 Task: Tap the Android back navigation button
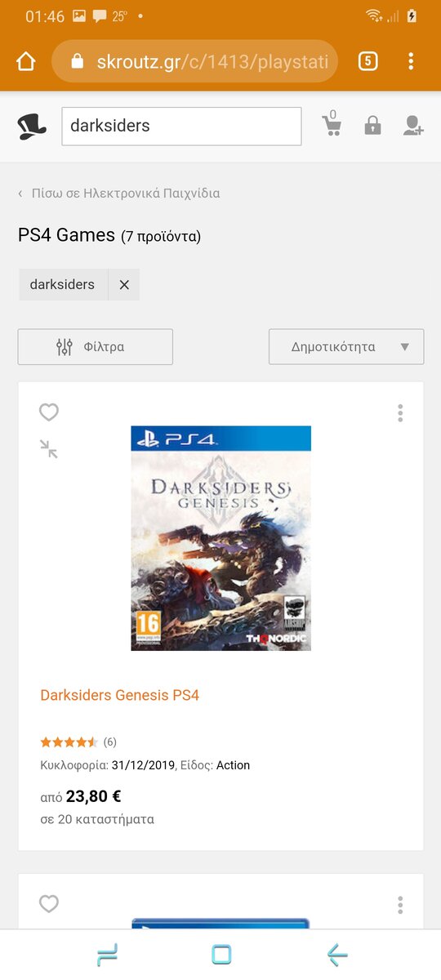click(x=336, y=955)
